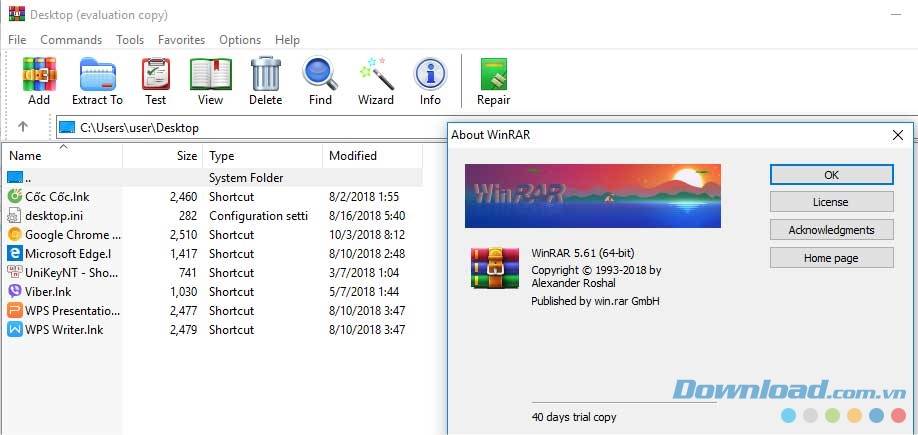Select the Viber.lnk file name

coord(48,292)
